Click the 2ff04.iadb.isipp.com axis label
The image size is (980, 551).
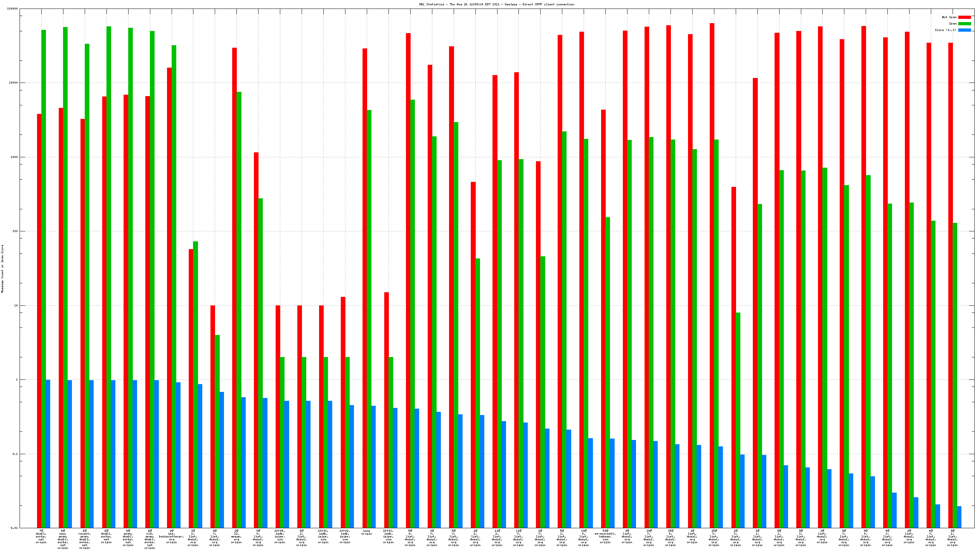[280, 536]
